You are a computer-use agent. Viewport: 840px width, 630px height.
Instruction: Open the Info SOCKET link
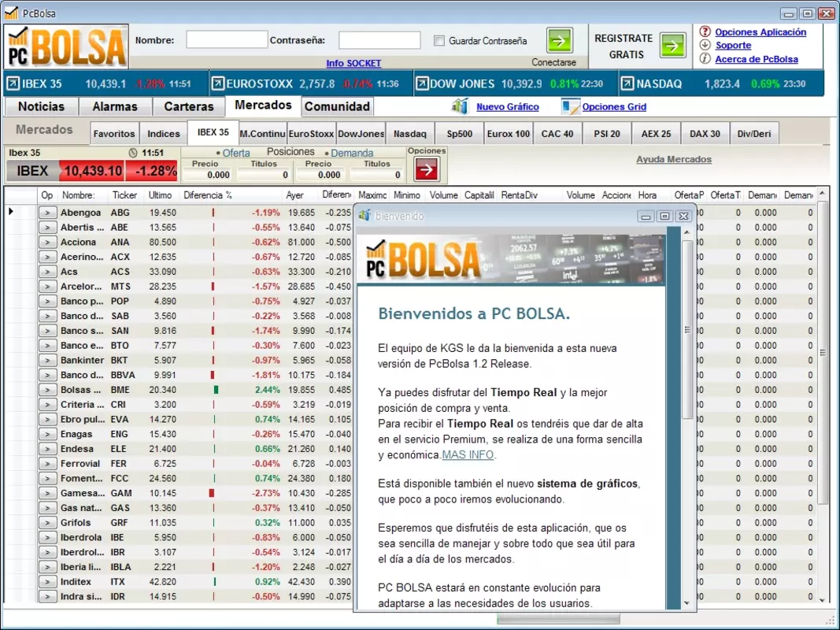pyautogui.click(x=353, y=63)
